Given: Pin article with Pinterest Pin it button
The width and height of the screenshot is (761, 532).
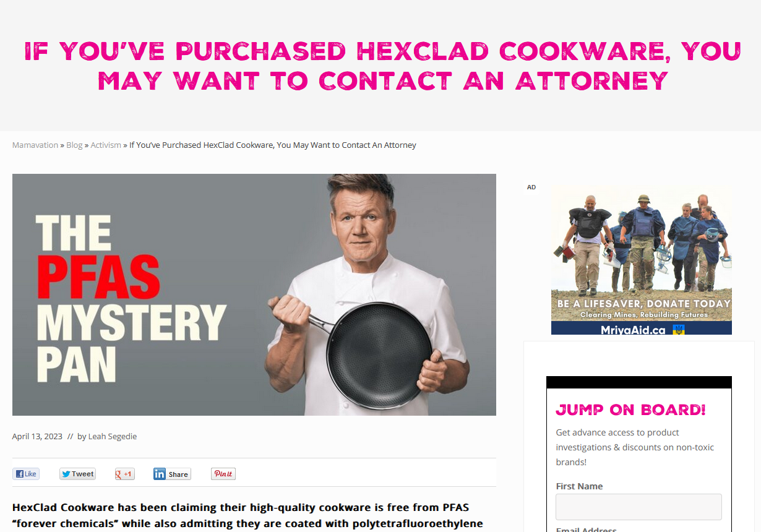Looking at the screenshot, I should [223, 474].
